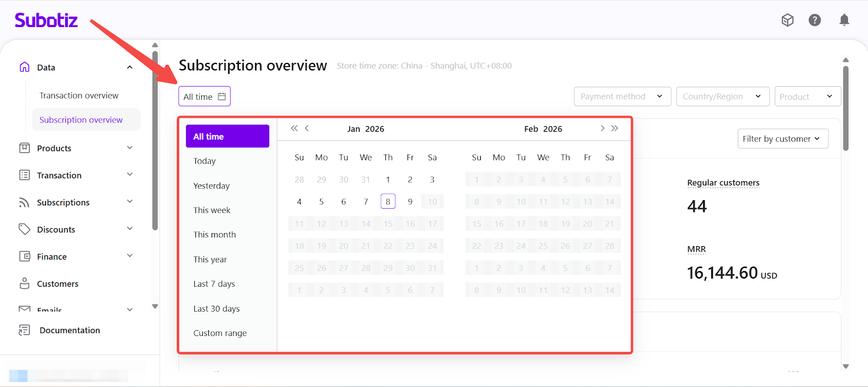Open Transaction overview page
Viewport: 868px width, 387px height.
coord(79,95)
